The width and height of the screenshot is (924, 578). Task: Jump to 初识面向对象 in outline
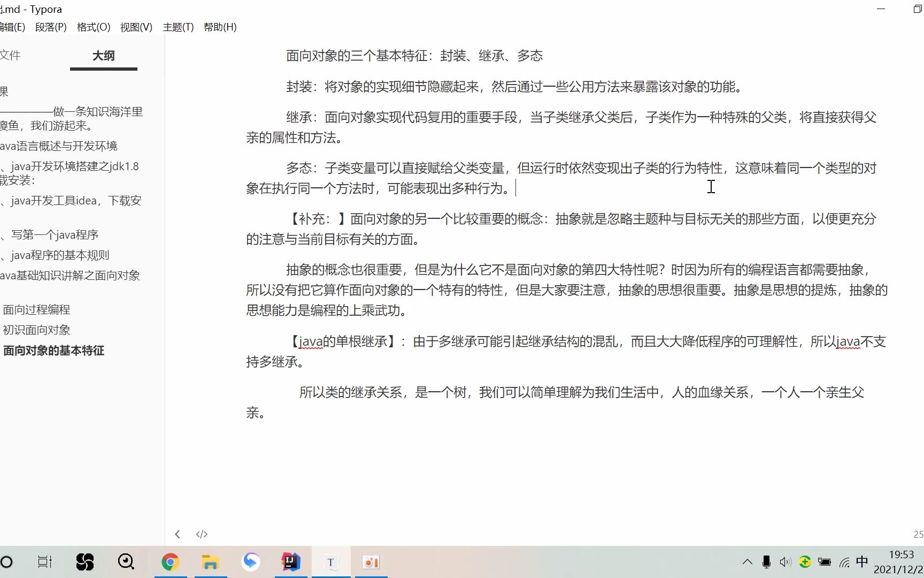click(36, 330)
